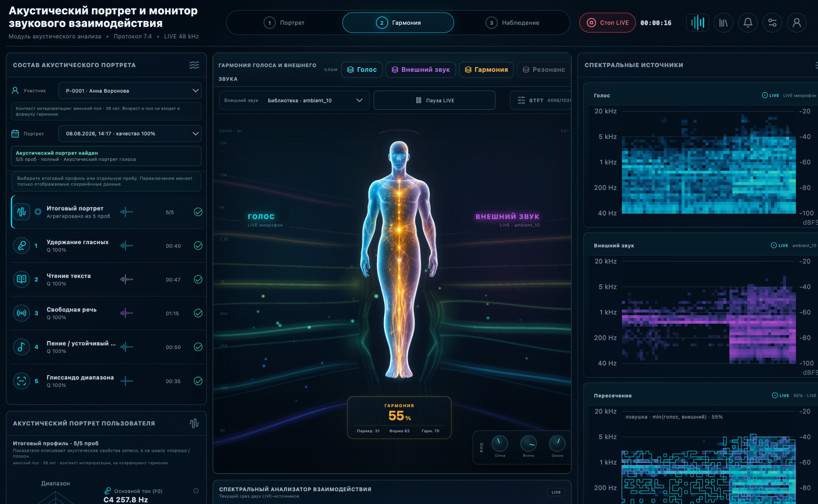
Task: Click pulse icon in Акустический портрет пользователя header
Action: (194, 423)
